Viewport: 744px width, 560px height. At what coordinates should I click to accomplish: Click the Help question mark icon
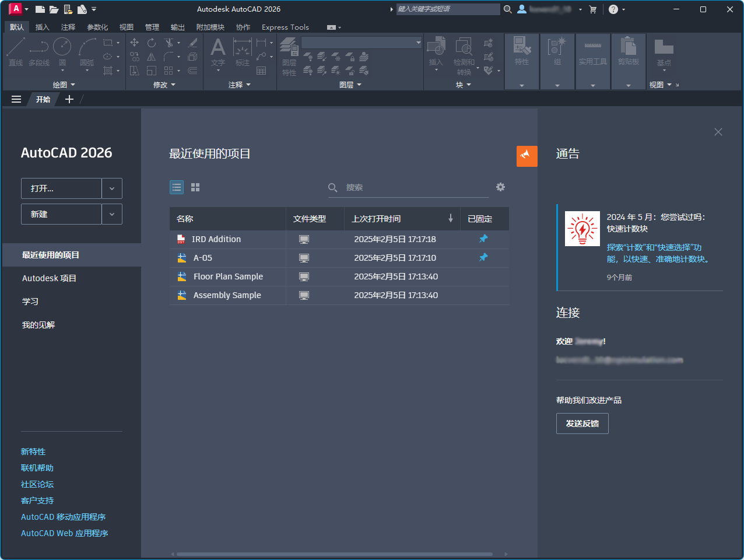(613, 9)
